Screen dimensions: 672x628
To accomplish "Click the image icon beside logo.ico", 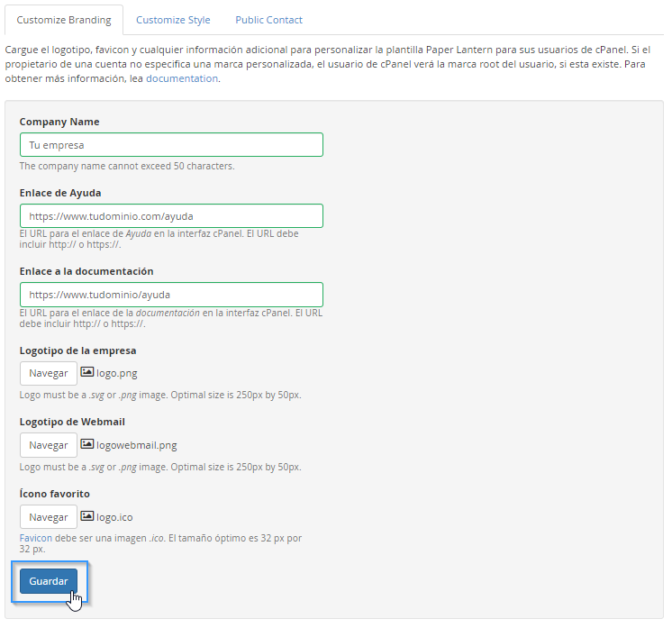I will [87, 516].
